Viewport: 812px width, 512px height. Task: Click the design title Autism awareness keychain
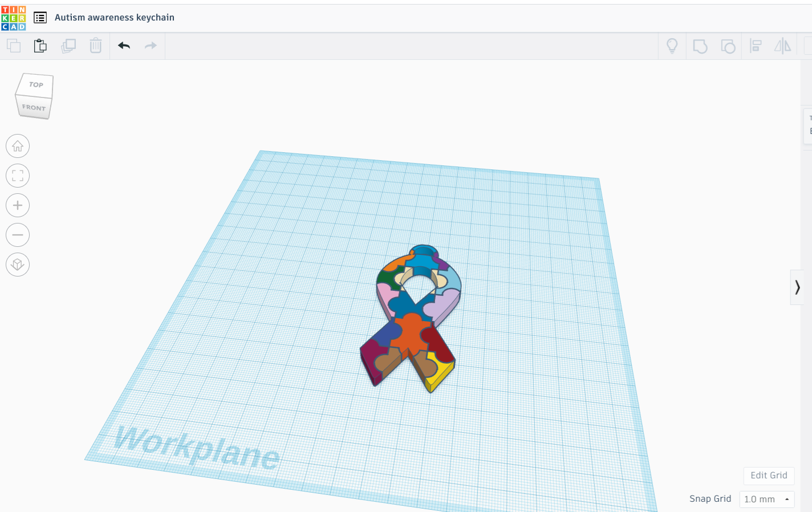tap(115, 18)
